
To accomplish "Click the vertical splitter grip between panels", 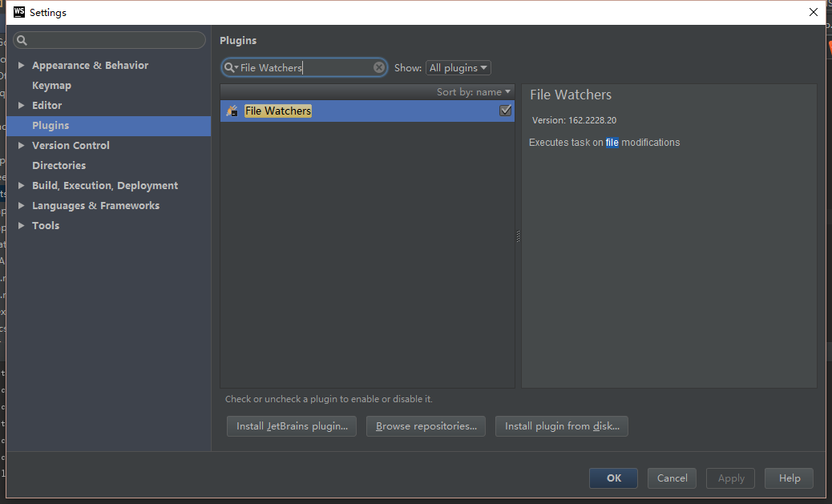I will click(x=518, y=236).
